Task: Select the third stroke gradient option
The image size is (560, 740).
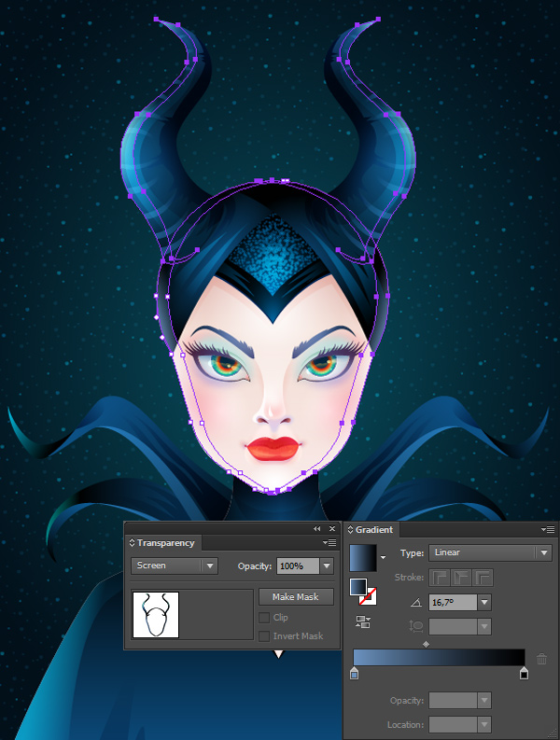Action: tap(483, 578)
